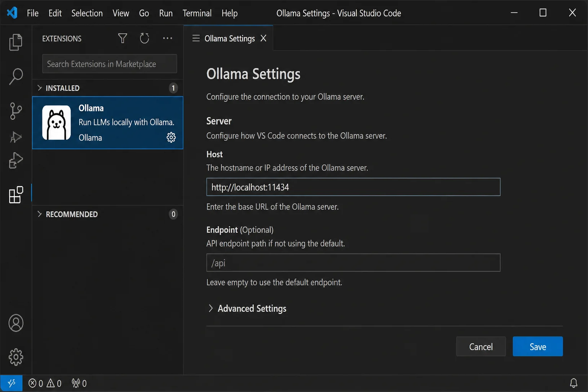Open the Remote Explorer icon with arrow

[16, 160]
